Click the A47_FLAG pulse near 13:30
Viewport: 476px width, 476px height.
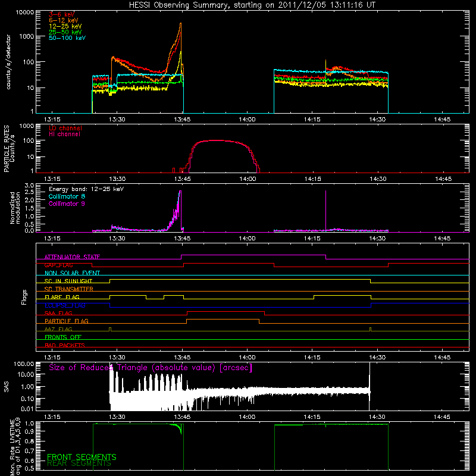(x=110, y=329)
